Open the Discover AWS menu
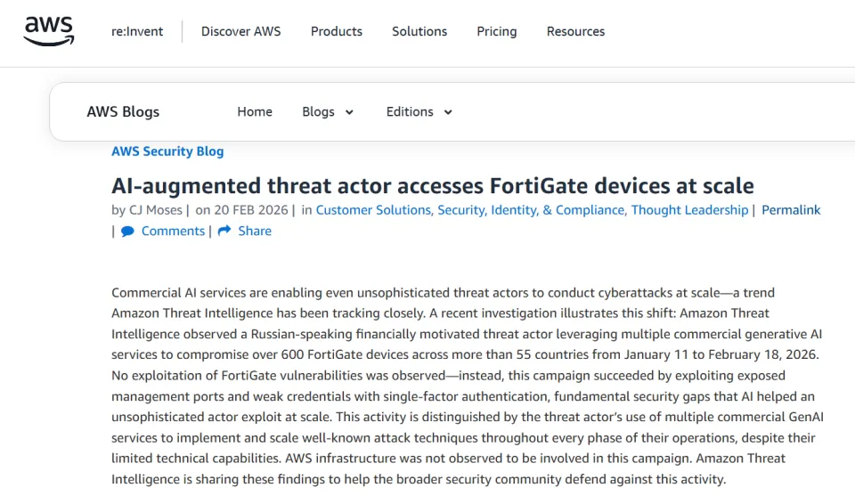 (x=241, y=32)
